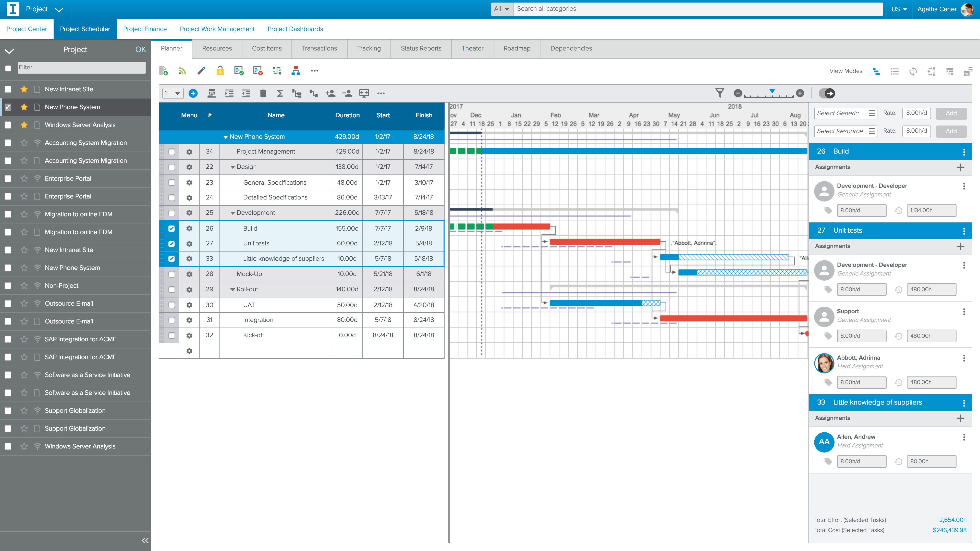Click the pencil edit icon
Screen dimensions: 980x551
pos(201,71)
